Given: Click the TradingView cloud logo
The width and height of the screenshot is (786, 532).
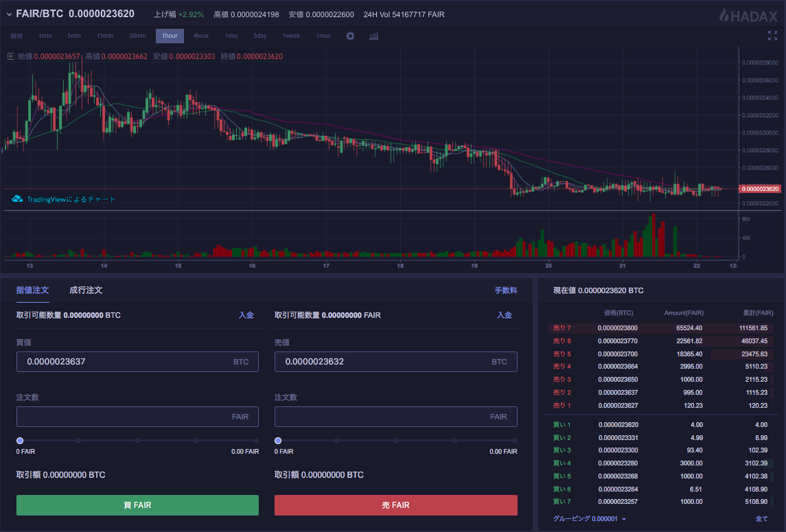Looking at the screenshot, I should point(18,199).
